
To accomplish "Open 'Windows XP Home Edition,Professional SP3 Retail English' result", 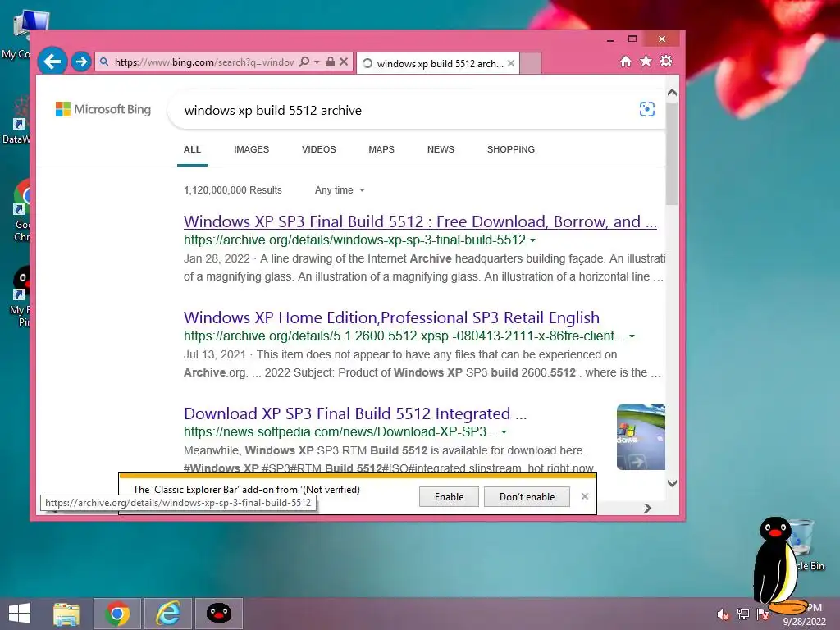I will coord(391,317).
